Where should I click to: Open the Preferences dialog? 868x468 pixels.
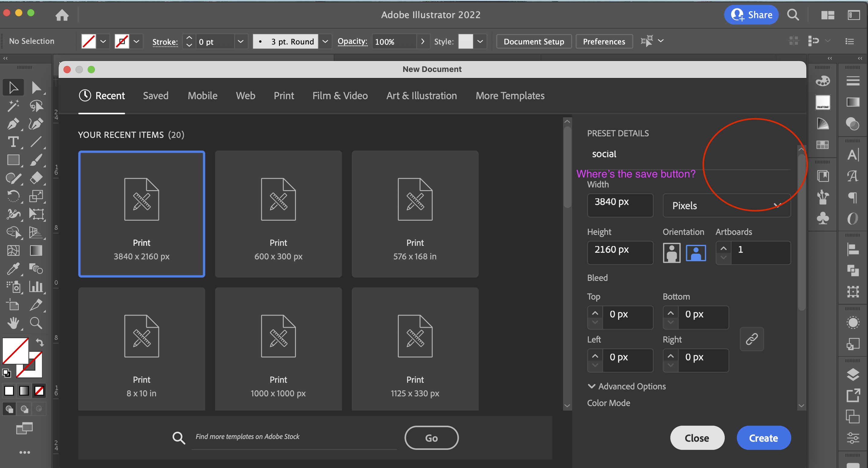pyautogui.click(x=604, y=41)
